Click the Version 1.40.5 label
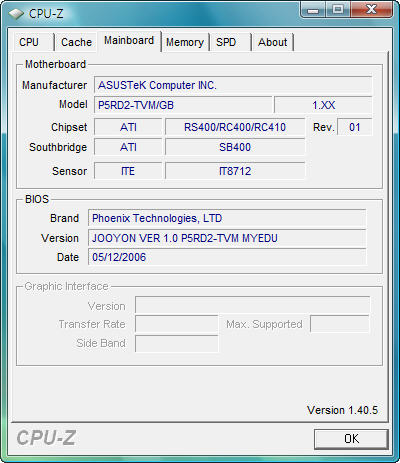Viewport: 400px width, 463px height. point(342,410)
